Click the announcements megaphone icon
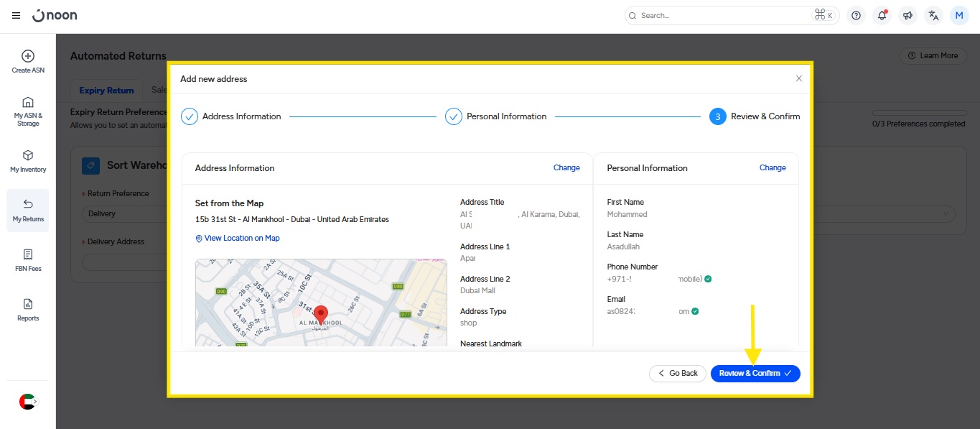This screenshot has width=980, height=429. (x=907, y=15)
